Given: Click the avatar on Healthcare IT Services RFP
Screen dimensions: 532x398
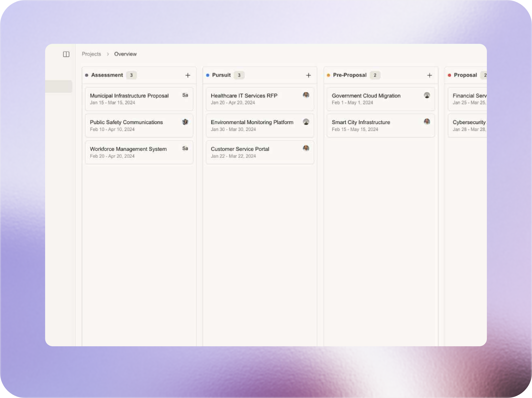Looking at the screenshot, I should tap(306, 95).
